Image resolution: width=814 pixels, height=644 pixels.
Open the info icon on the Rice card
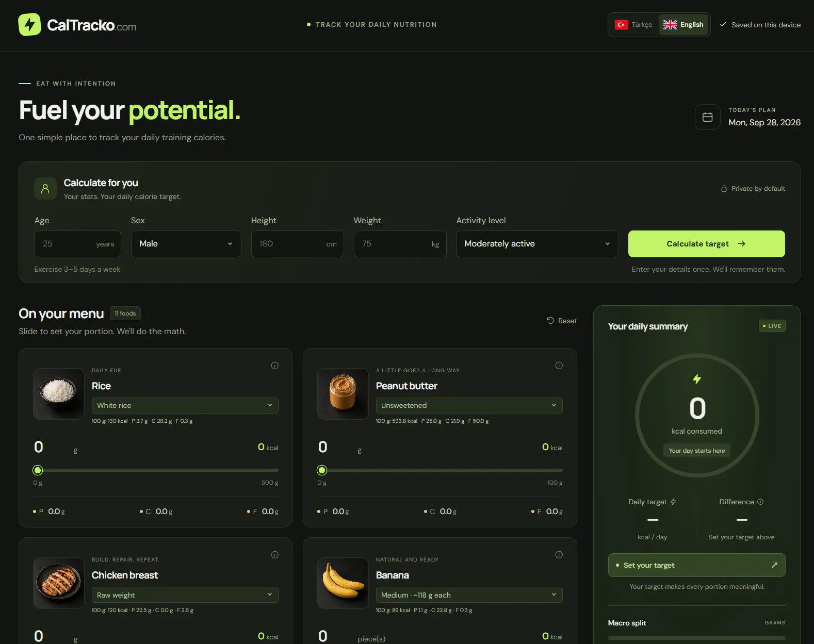click(x=275, y=366)
